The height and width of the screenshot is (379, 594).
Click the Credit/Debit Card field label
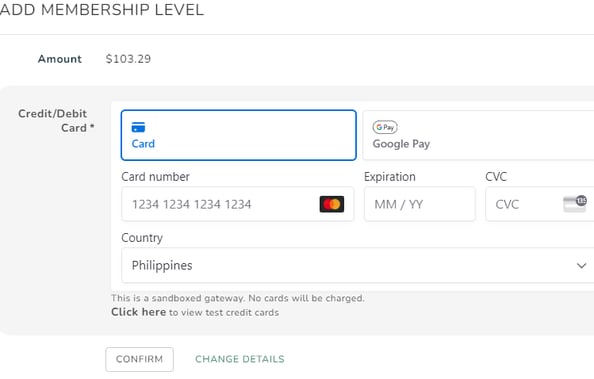tap(55, 121)
